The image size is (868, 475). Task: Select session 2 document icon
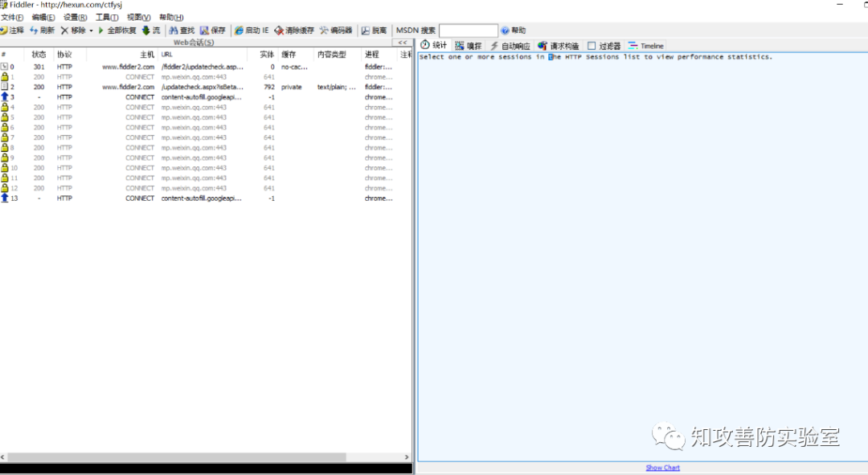coord(5,87)
